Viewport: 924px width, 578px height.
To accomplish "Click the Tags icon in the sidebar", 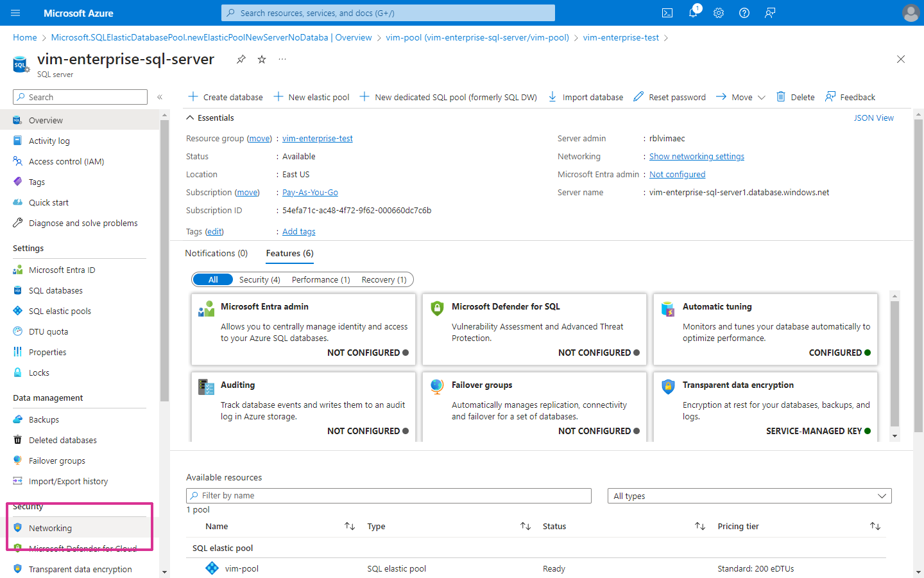I will pos(17,182).
